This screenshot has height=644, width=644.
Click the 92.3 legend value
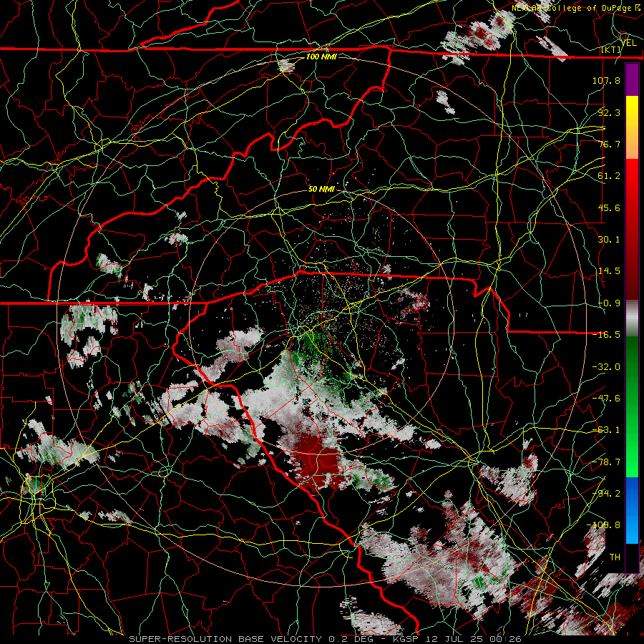[609, 112]
